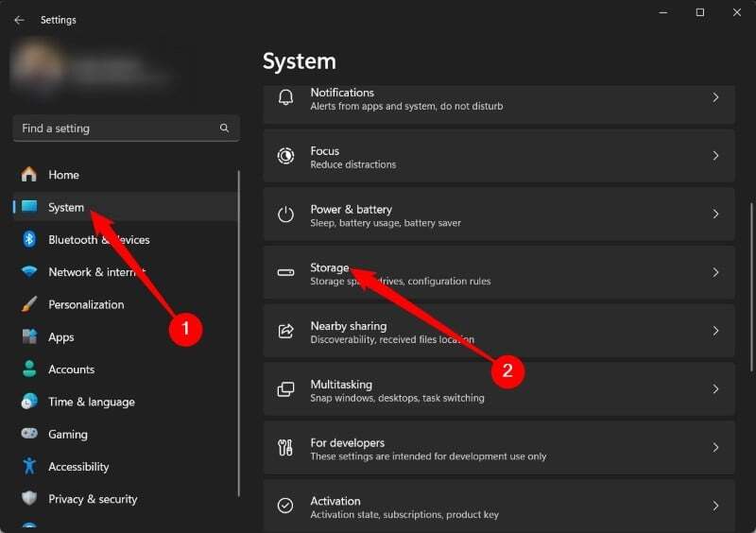Screen dimensions: 756x533
Task: Click the Activation checkmark icon
Action: (285, 506)
